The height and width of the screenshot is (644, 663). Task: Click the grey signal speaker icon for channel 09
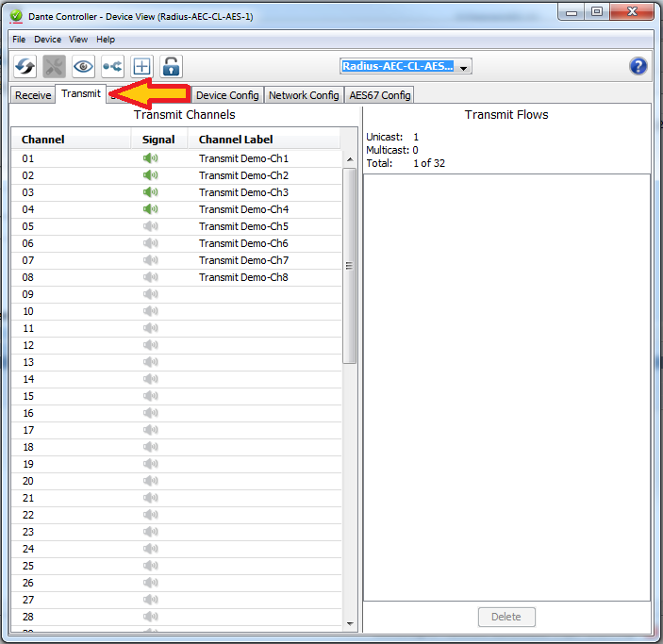[150, 294]
